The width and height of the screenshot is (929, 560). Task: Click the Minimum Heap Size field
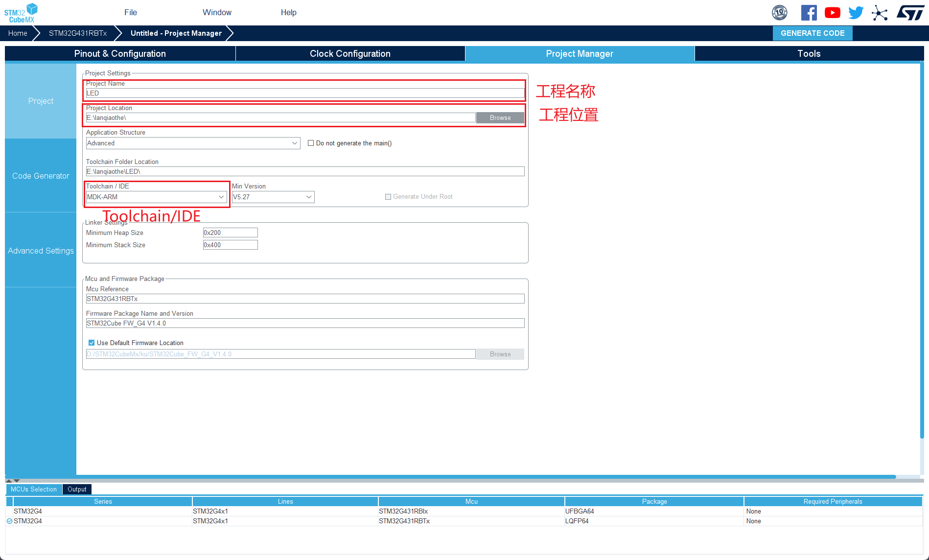click(230, 233)
